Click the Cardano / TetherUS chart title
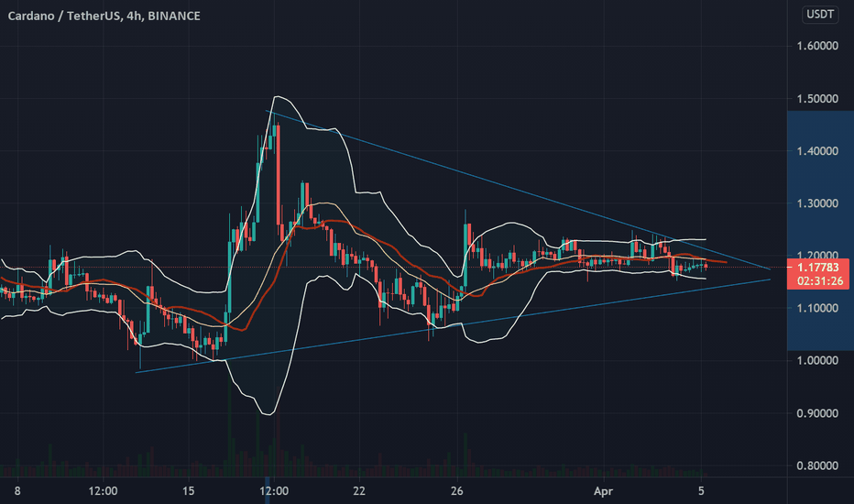 (104, 16)
